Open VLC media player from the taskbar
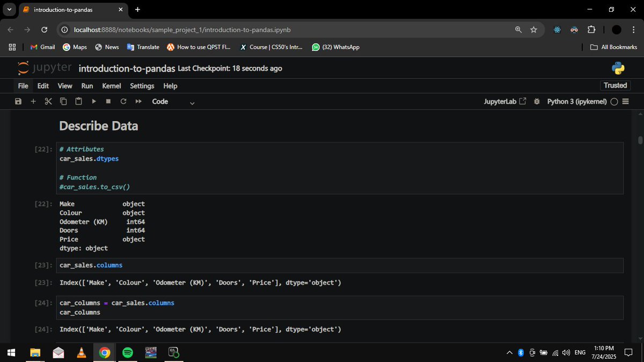Image resolution: width=644 pixels, height=362 pixels. coord(82,352)
